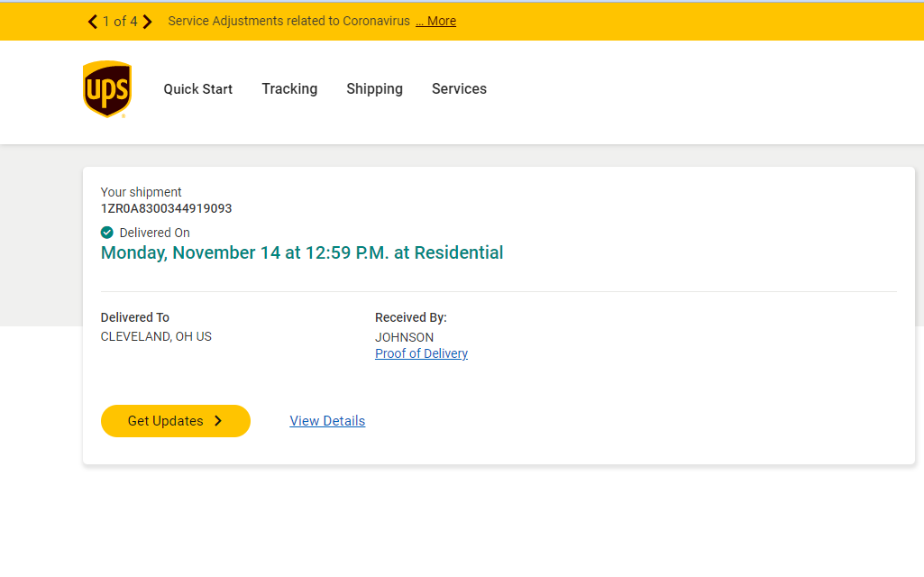Viewport: 924px width, 577px height.
Task: Click tracking number 1ZR0A8300344919093
Action: pyautogui.click(x=166, y=208)
